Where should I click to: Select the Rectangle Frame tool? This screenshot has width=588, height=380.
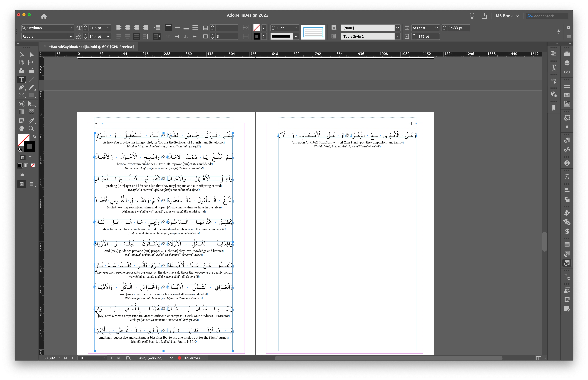click(x=21, y=95)
